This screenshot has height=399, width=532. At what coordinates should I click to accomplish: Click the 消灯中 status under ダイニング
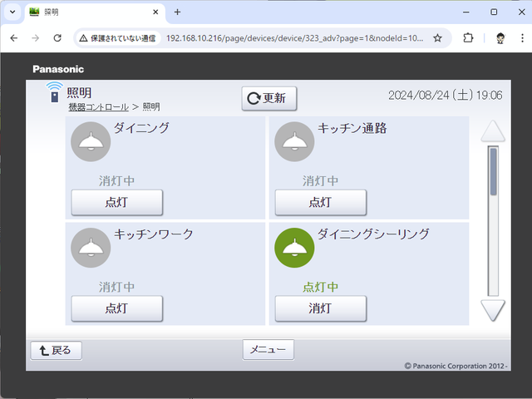pyautogui.click(x=116, y=181)
